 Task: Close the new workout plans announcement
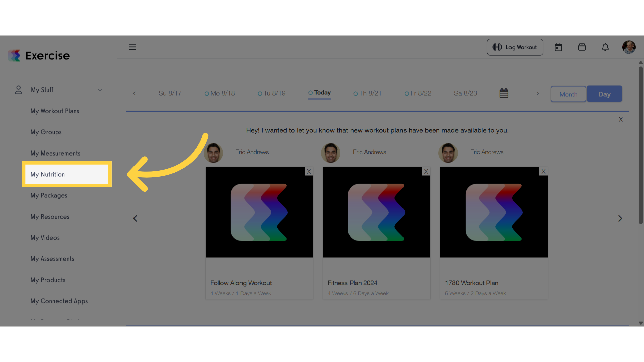tap(621, 120)
